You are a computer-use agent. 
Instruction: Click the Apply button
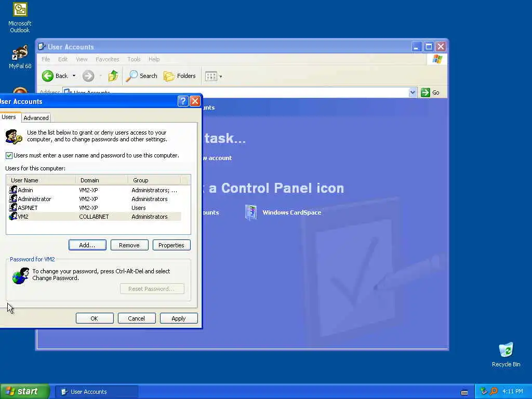pos(179,318)
